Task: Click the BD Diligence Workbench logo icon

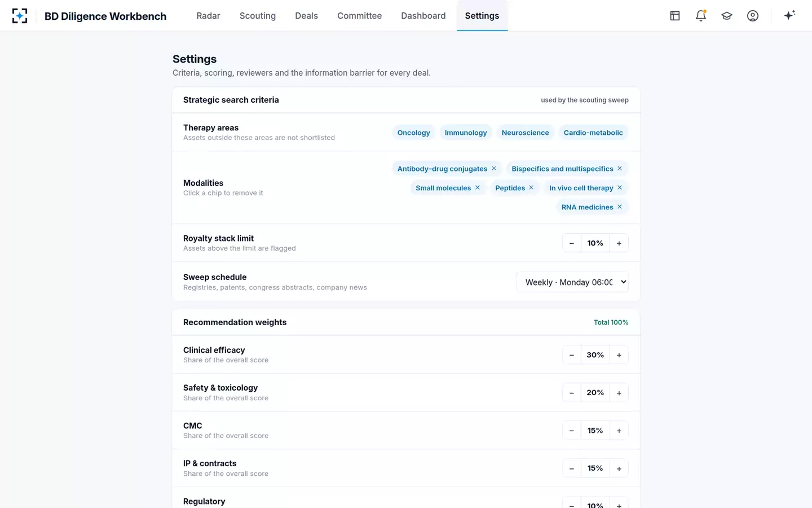Action: point(20,16)
